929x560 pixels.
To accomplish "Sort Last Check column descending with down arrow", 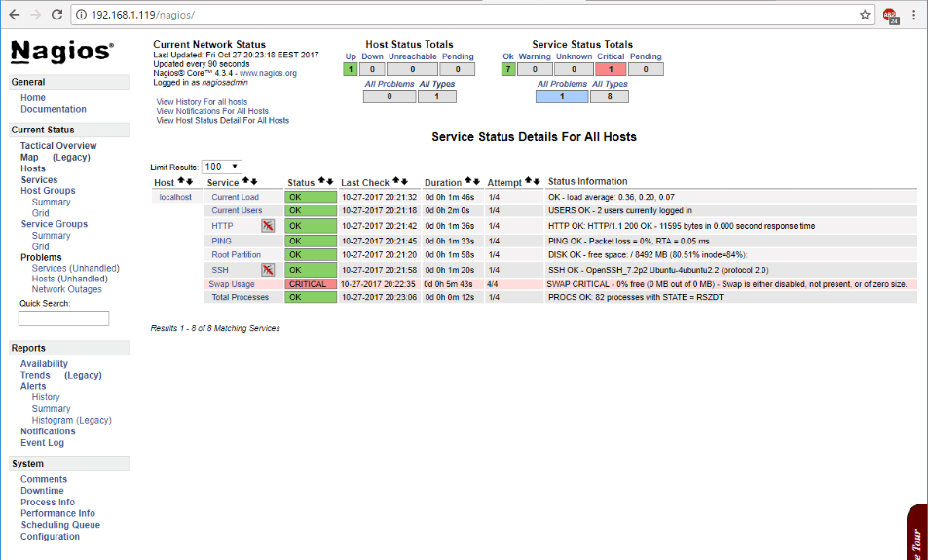I will tap(405, 181).
